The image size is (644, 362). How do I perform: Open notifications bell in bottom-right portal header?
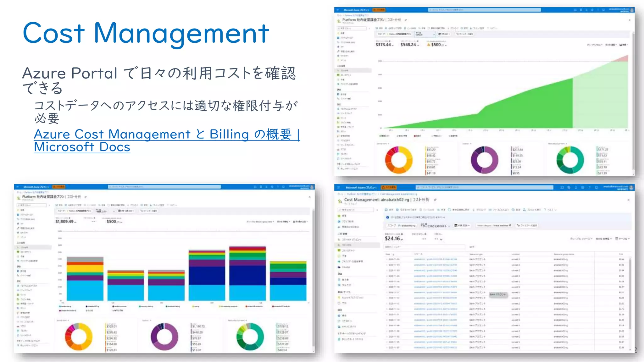[x=576, y=187]
